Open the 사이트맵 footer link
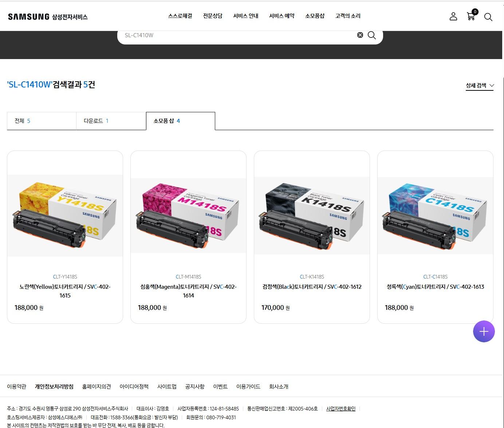Image resolution: width=504 pixels, height=428 pixels. pyautogui.click(x=167, y=386)
